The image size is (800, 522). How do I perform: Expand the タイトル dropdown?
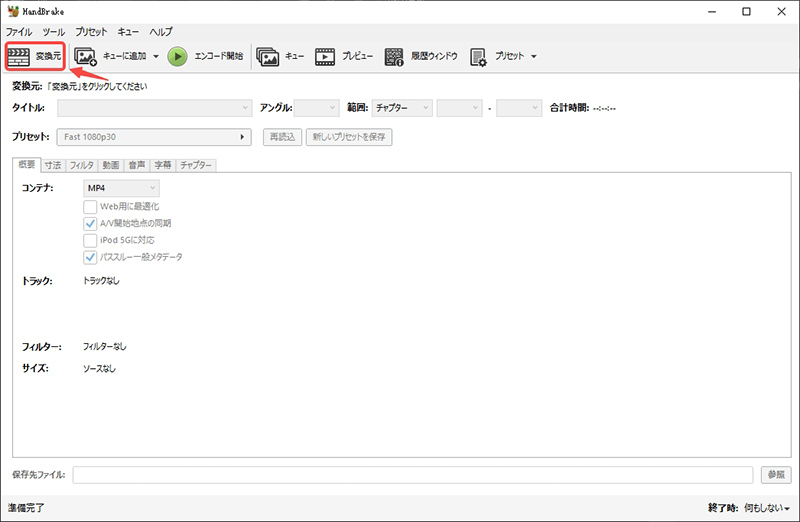(x=155, y=108)
